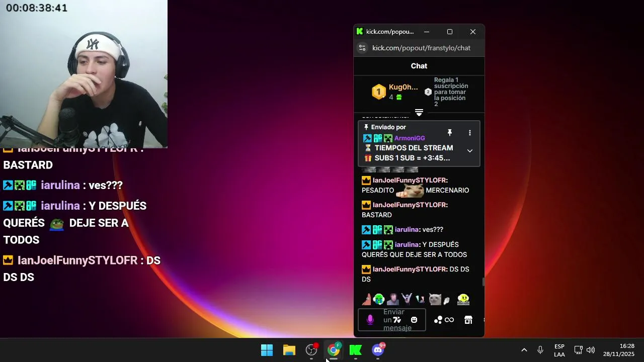
Task: Open Kug0h... top gifter profile
Action: (x=404, y=87)
